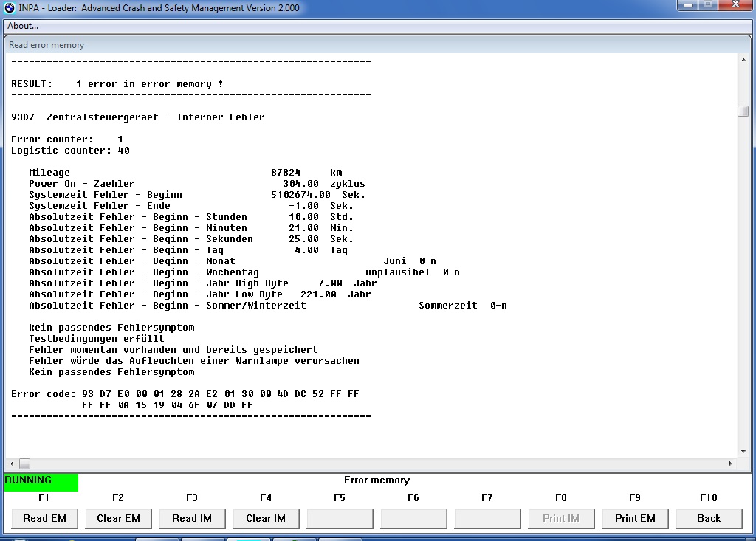756x541 pixels.
Task: Read the info memory using Read IM
Action: click(x=192, y=518)
